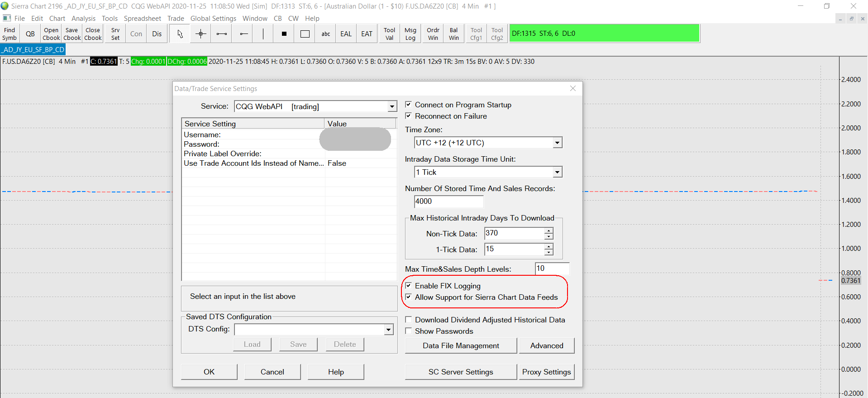Open the File menu
868x398 pixels.
click(19, 19)
